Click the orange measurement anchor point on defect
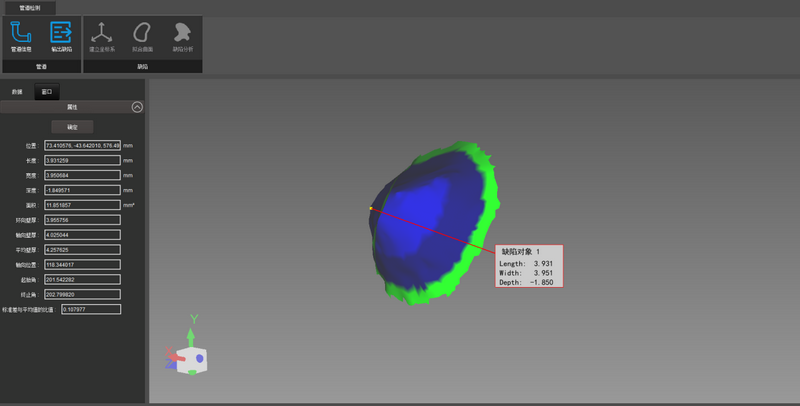The image size is (800, 406). coord(371,208)
